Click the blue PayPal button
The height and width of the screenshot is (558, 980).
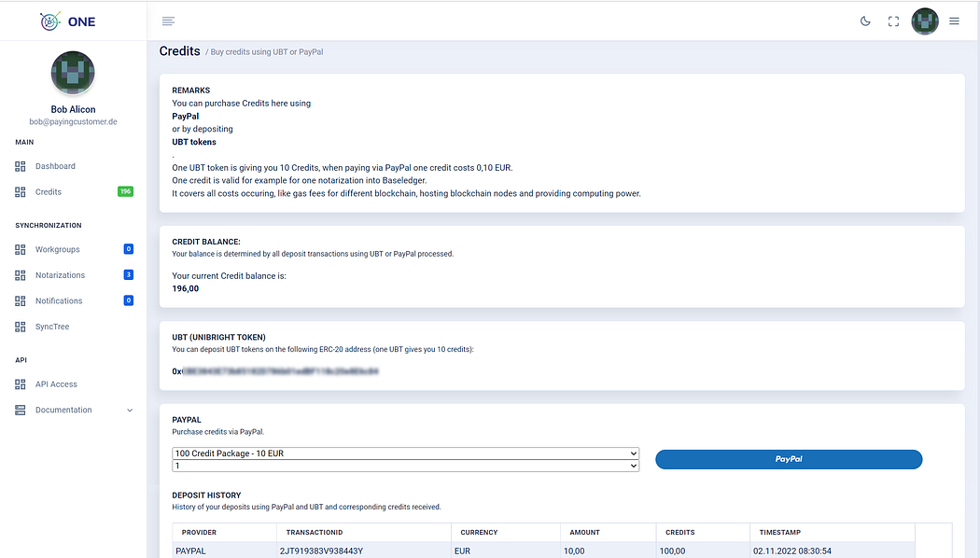(788, 459)
